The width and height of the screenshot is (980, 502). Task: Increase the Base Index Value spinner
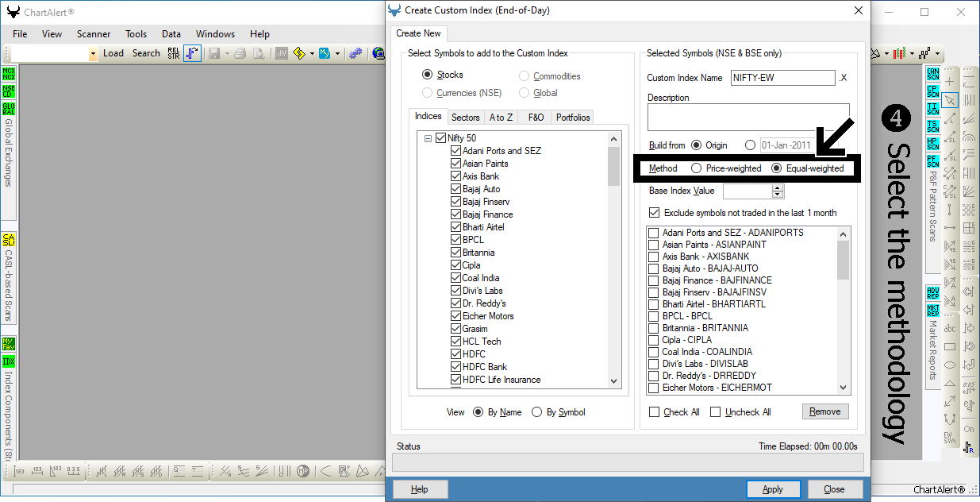coord(778,187)
